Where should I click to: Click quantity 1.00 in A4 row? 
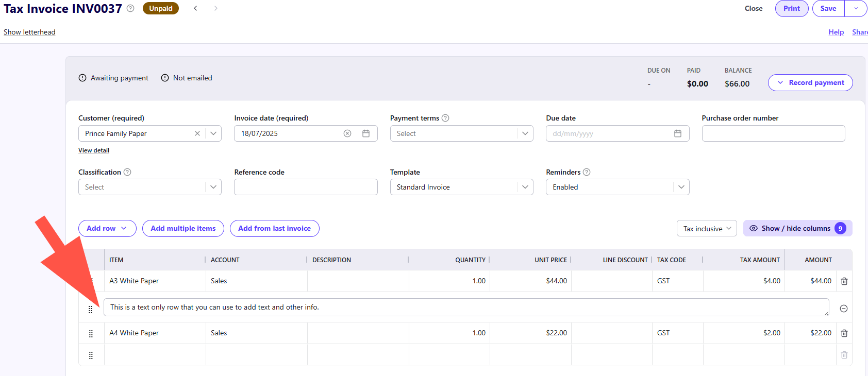(x=449, y=333)
